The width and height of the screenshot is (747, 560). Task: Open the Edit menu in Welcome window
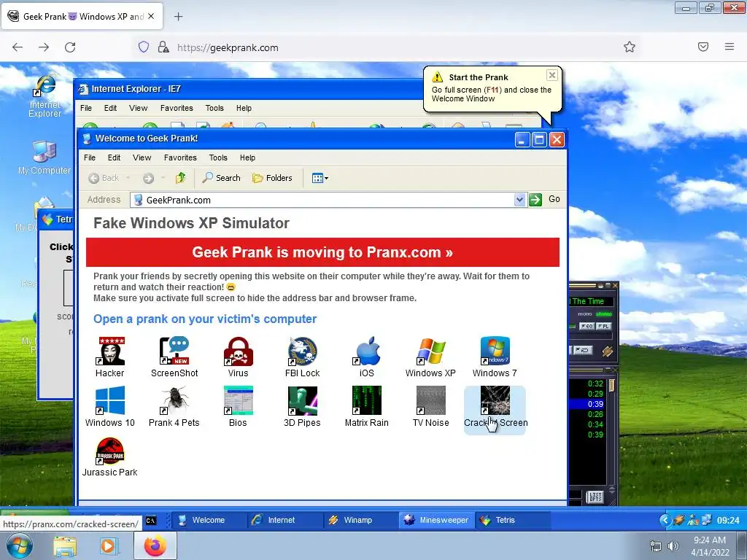(114, 157)
